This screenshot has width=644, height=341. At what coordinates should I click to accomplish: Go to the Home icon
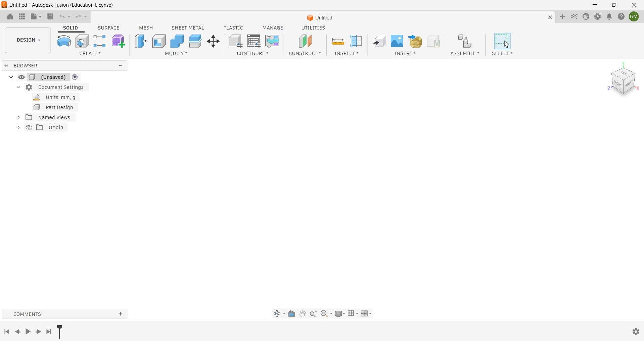(10, 16)
